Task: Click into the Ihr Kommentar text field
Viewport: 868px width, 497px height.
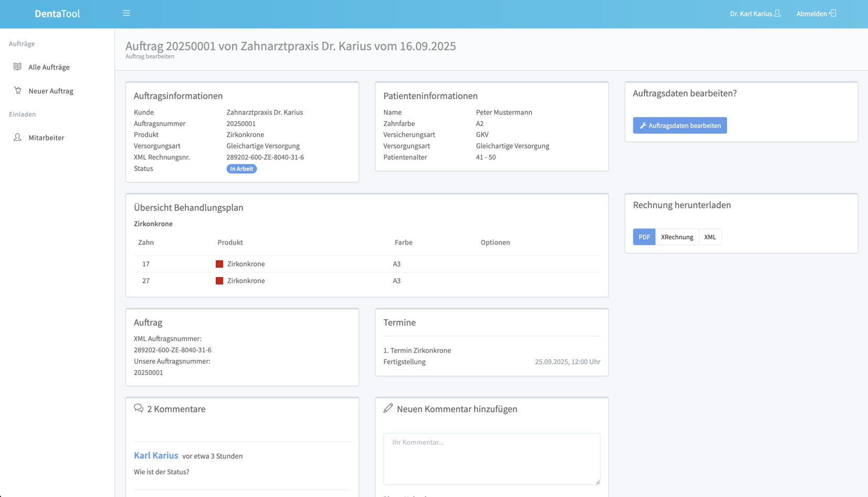Action: click(x=492, y=458)
